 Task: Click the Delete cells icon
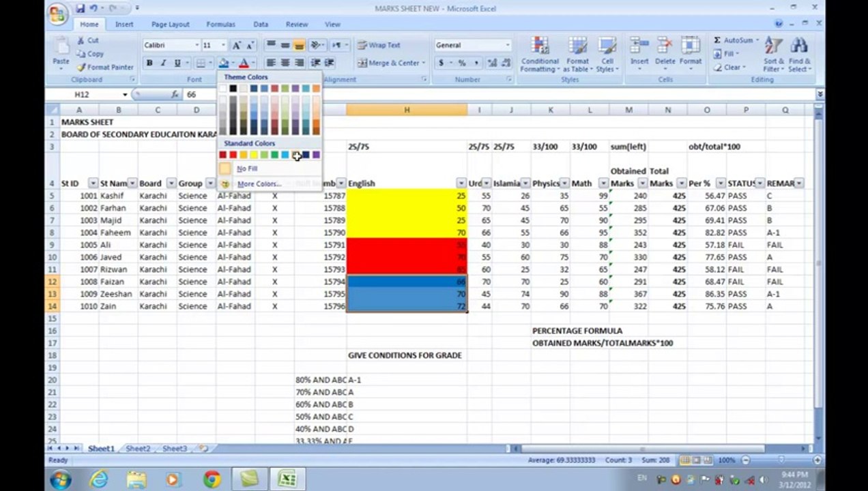[x=665, y=46]
